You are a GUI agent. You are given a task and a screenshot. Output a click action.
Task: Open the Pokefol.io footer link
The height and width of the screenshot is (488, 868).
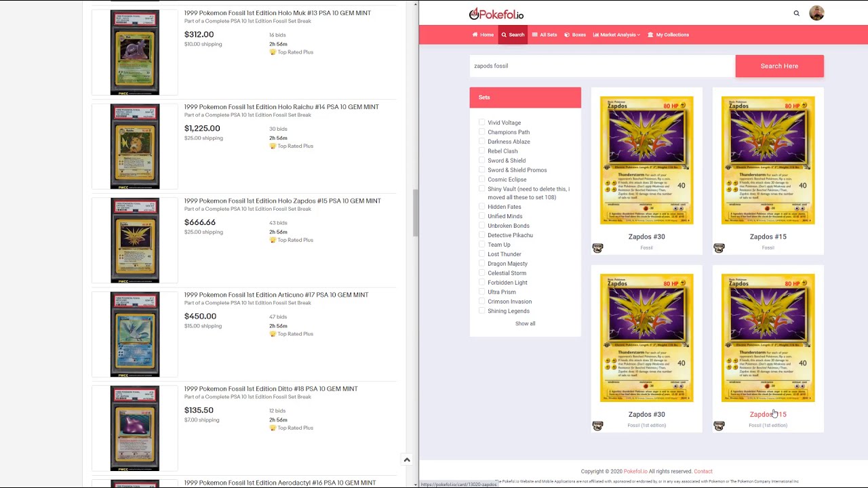pos(635,471)
